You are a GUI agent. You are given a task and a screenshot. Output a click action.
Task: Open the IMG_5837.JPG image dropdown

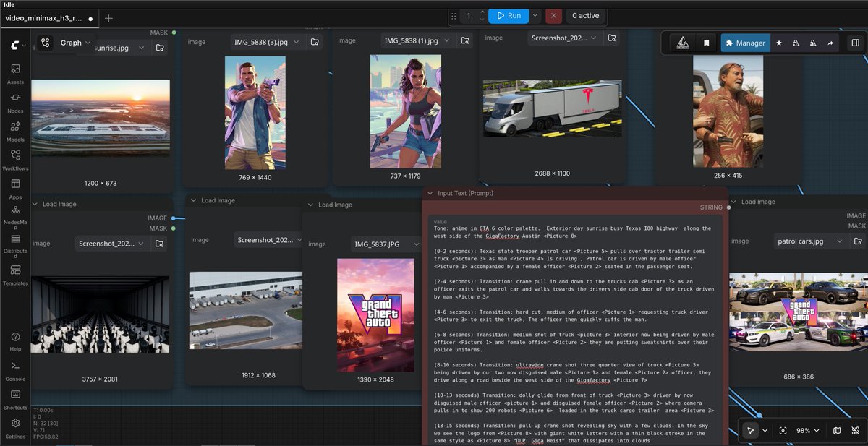(x=387, y=244)
